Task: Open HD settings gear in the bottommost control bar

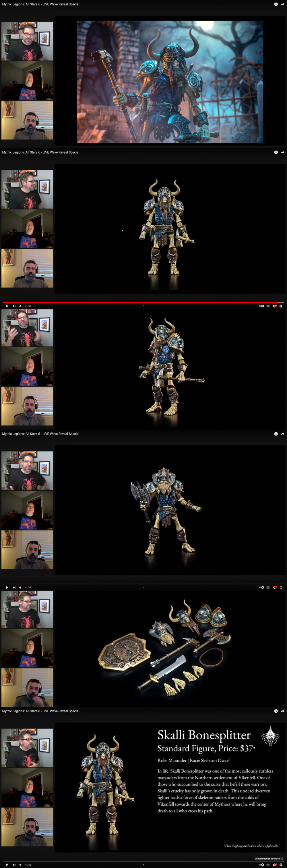Action: [x=274, y=865]
